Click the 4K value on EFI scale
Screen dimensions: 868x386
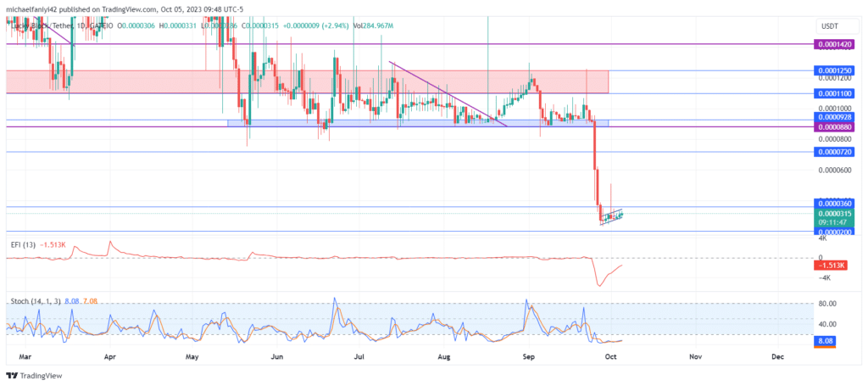click(824, 238)
